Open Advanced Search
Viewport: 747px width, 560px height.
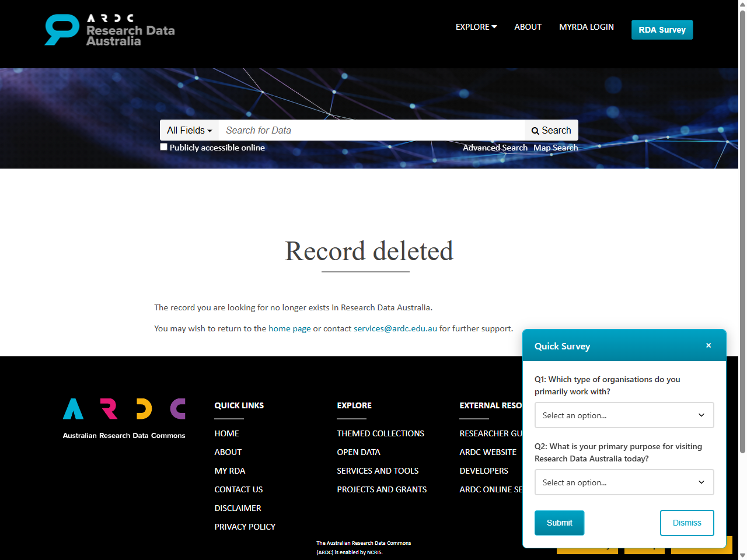[x=494, y=148]
